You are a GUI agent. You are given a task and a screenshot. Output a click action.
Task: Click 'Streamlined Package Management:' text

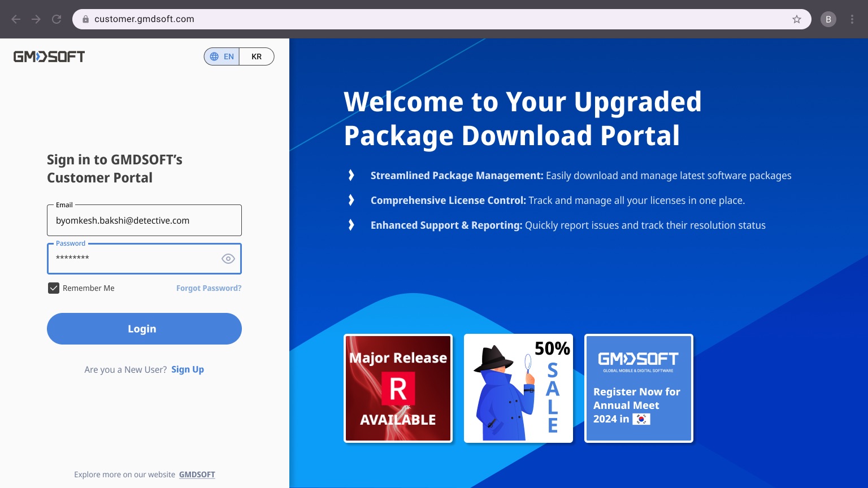pyautogui.click(x=457, y=175)
